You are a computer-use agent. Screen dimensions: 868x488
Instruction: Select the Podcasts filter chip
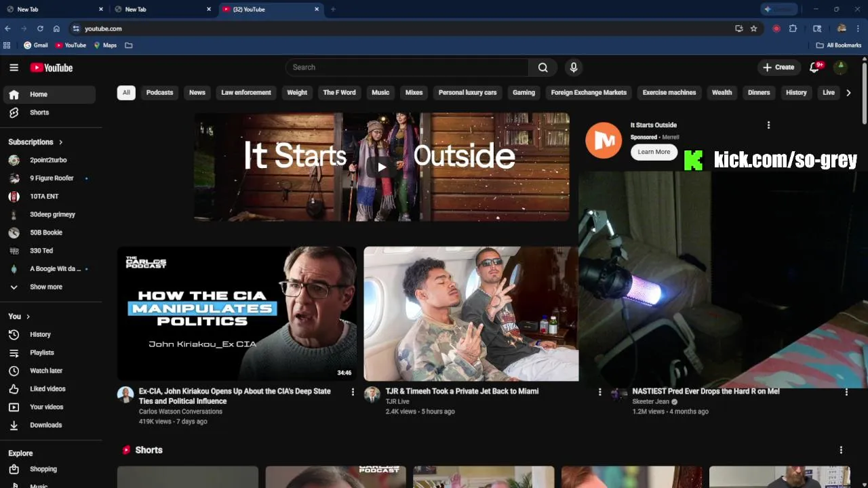click(160, 92)
